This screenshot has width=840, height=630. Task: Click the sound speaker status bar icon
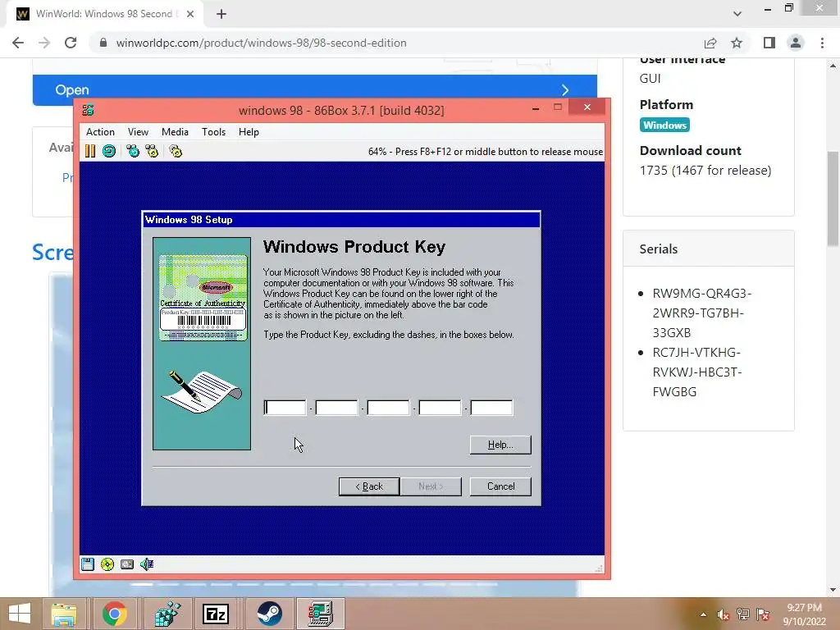tap(147, 564)
